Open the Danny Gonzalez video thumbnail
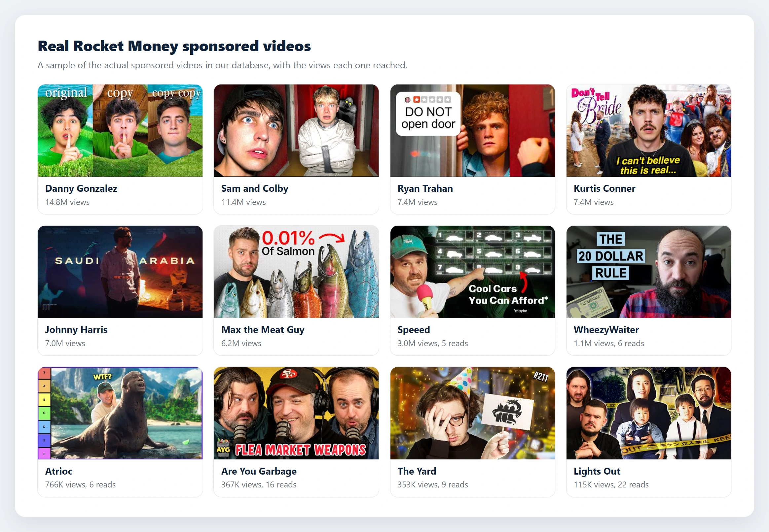This screenshot has width=769, height=532. click(x=120, y=130)
